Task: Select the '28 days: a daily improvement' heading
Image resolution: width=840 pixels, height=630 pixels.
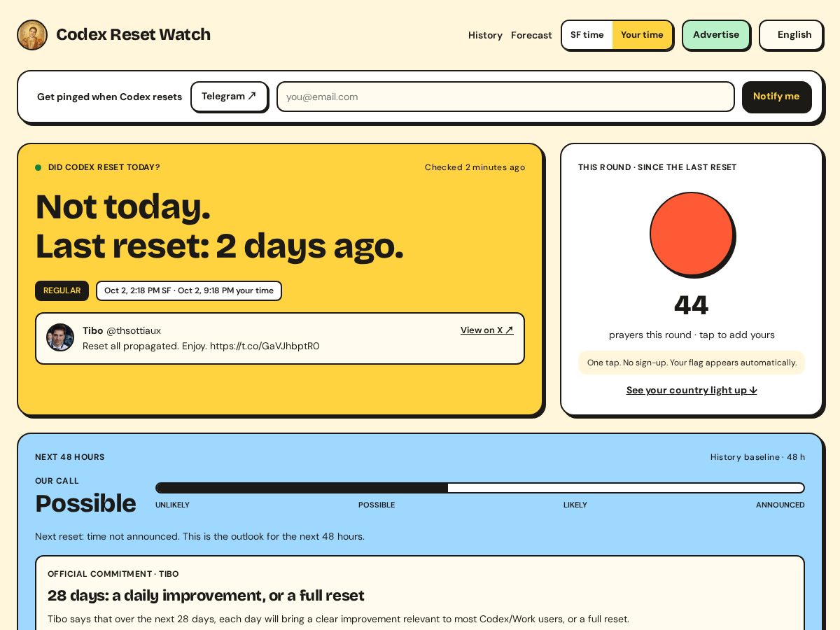Action: (206, 596)
